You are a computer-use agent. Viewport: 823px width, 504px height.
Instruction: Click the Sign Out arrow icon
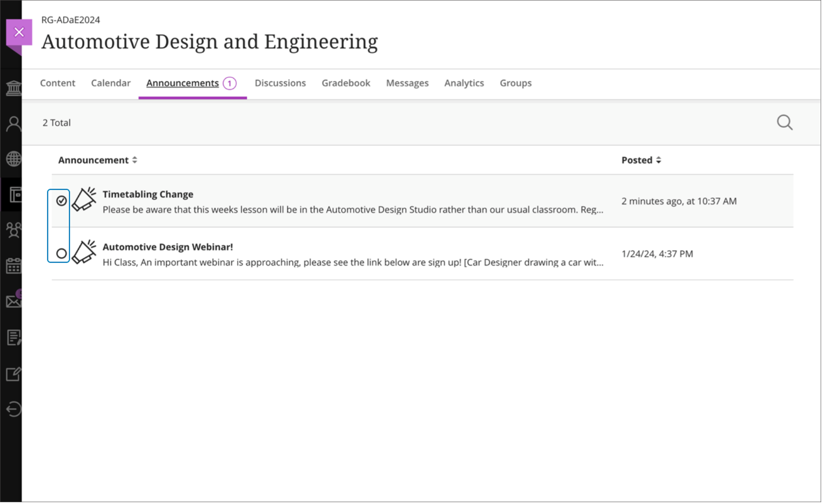tap(13, 409)
